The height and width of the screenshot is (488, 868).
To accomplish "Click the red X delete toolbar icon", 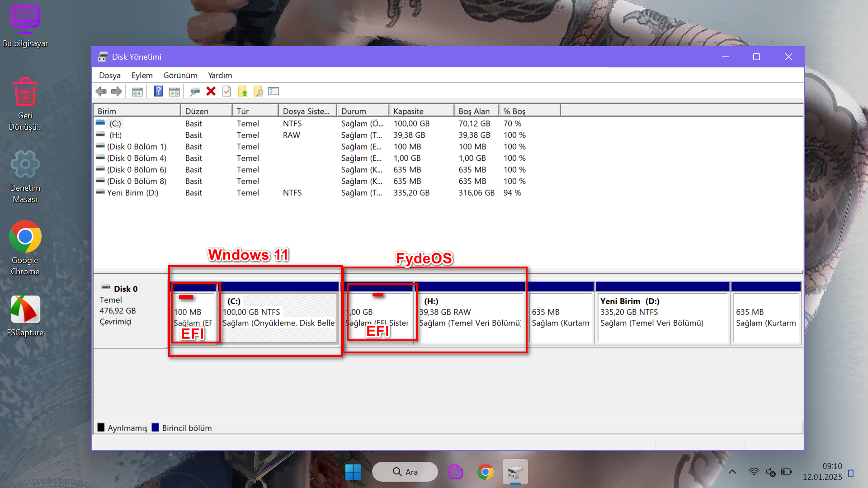I will coord(211,92).
